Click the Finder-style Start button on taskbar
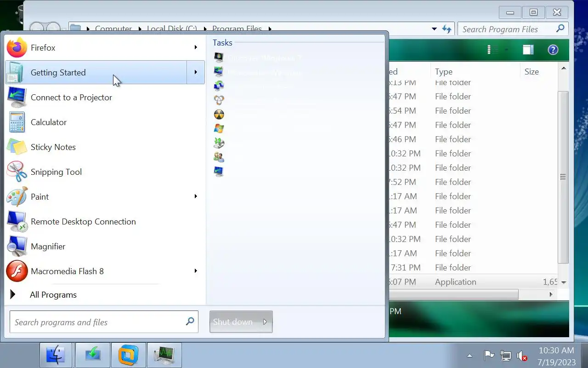Screen dimensions: 588x368 pyautogui.click(x=56, y=355)
